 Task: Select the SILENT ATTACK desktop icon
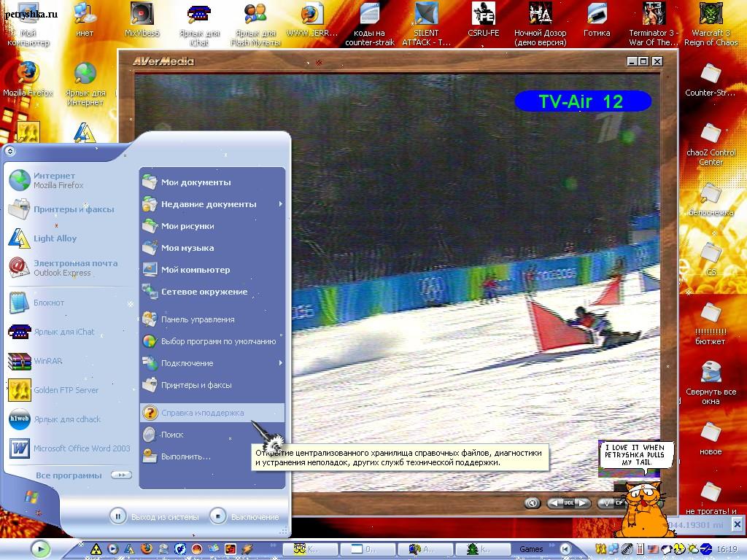pos(426,24)
